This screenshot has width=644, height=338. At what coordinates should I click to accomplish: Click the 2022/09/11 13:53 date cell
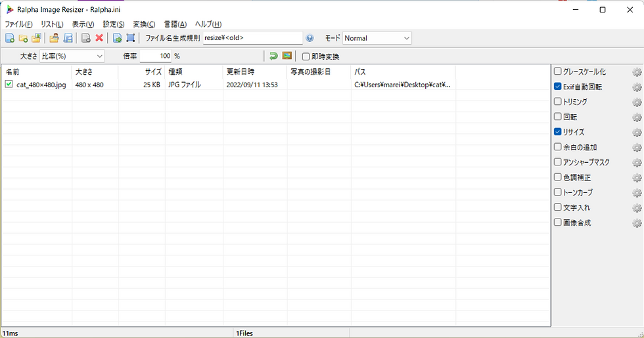tap(252, 85)
